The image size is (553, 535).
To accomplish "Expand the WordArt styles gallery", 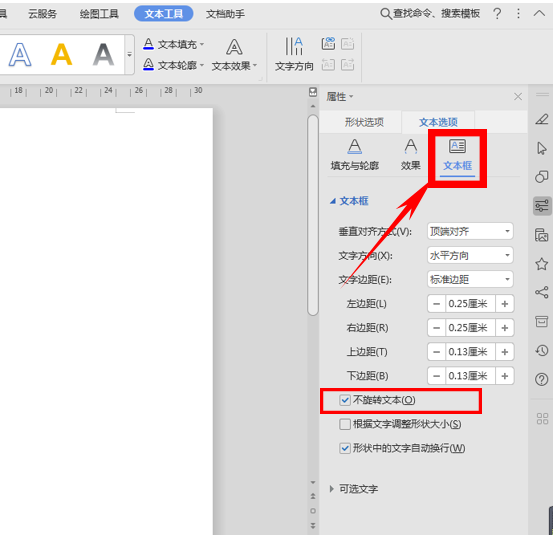I will (129, 55).
